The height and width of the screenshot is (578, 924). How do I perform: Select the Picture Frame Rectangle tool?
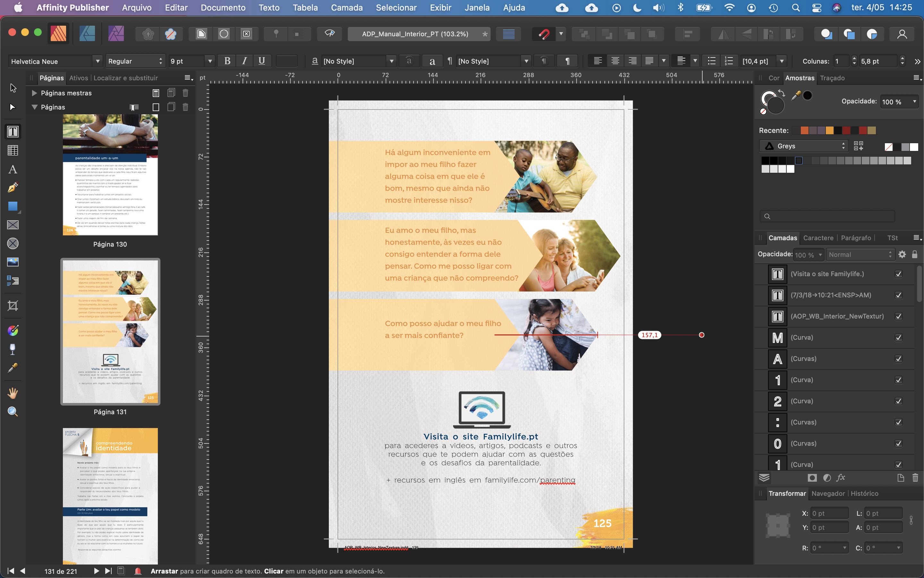coord(13,225)
